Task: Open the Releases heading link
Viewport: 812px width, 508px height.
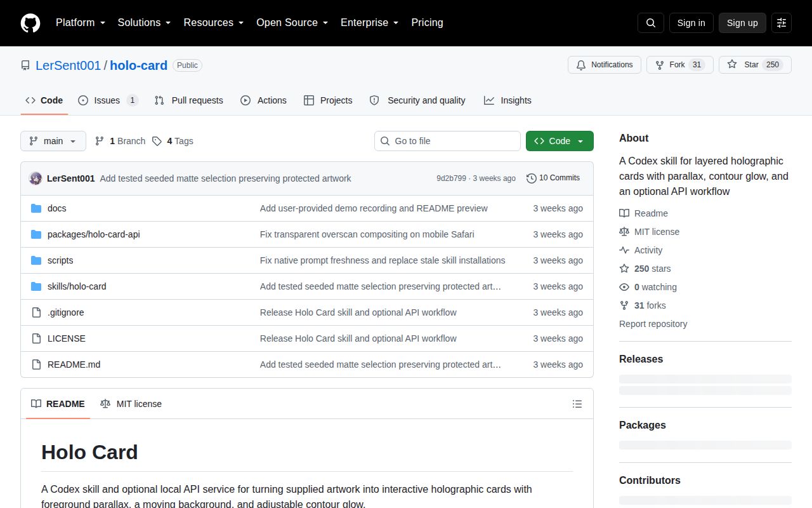Action: pos(641,359)
